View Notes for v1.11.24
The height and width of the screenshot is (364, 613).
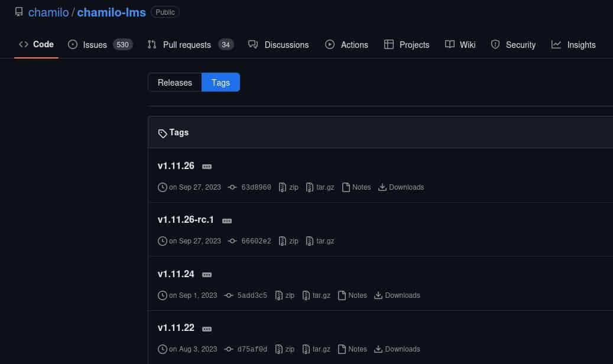(352, 295)
